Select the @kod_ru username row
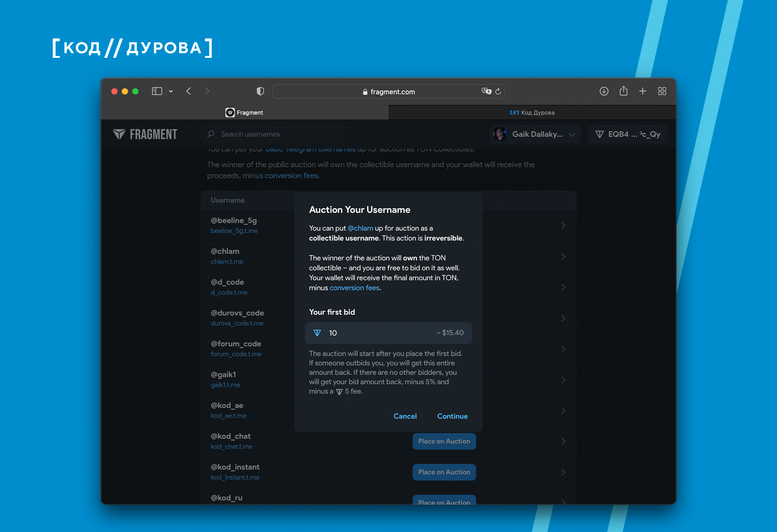777x532 pixels. click(x=388, y=496)
